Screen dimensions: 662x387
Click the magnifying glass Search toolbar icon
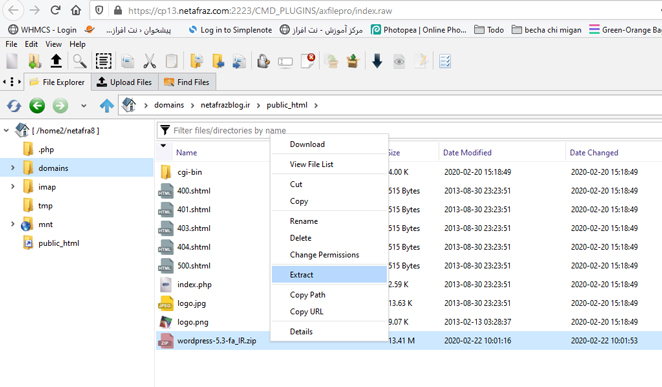pos(79,61)
